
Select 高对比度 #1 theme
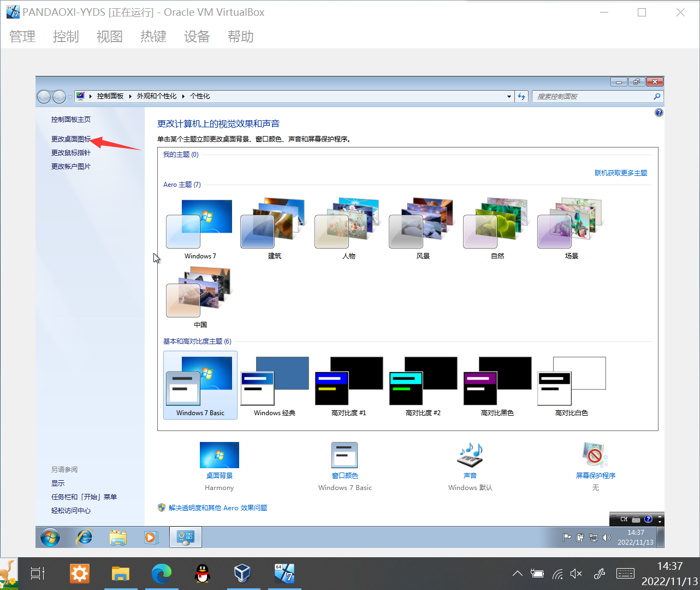tap(348, 385)
